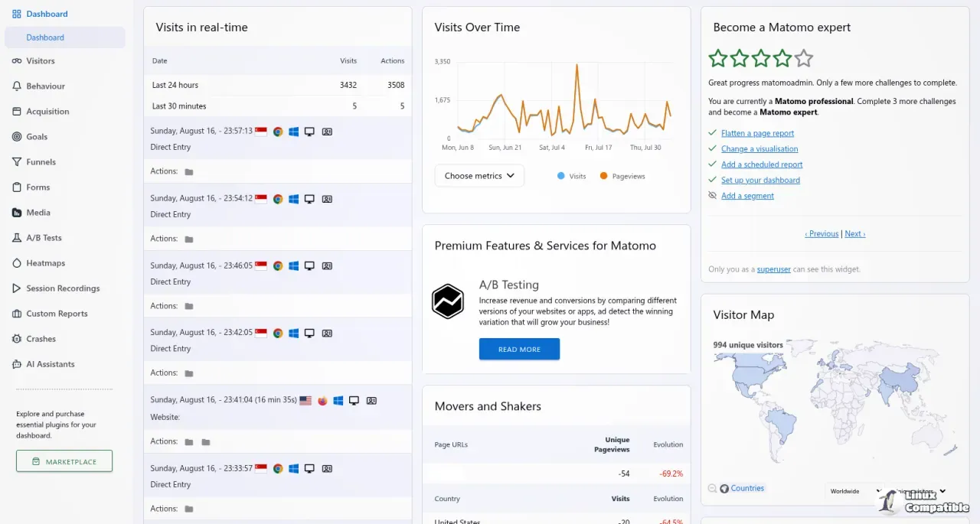This screenshot has width=980, height=524.
Task: Open the Flatten a page report link
Action: coord(757,133)
